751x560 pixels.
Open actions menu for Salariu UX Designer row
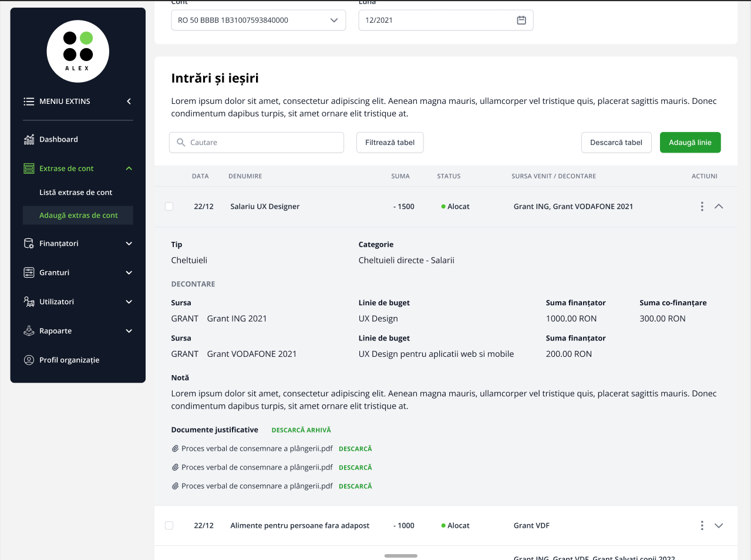[702, 207]
